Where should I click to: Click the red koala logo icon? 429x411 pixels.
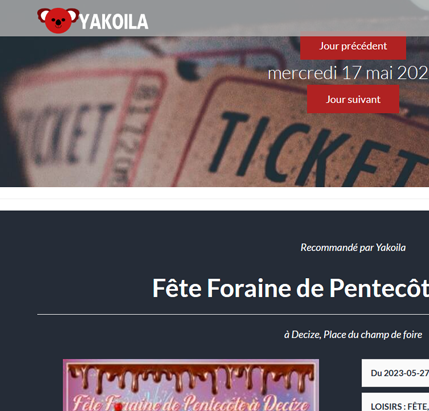58,20
